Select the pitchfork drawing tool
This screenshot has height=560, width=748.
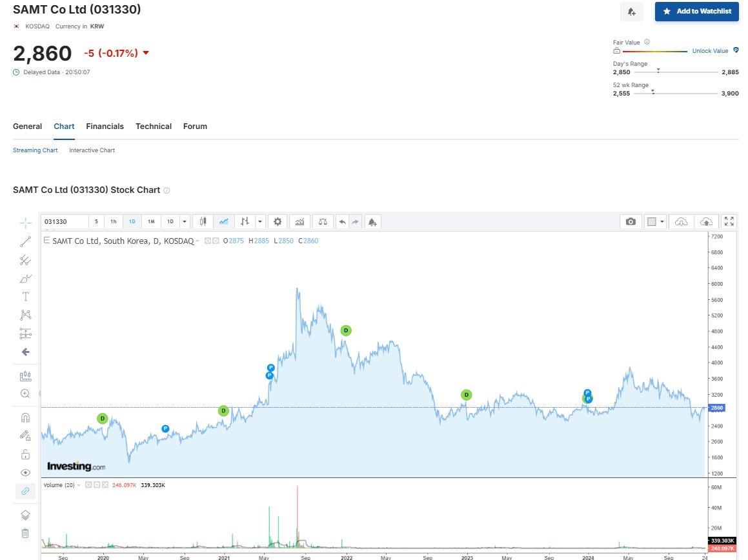pos(25,260)
